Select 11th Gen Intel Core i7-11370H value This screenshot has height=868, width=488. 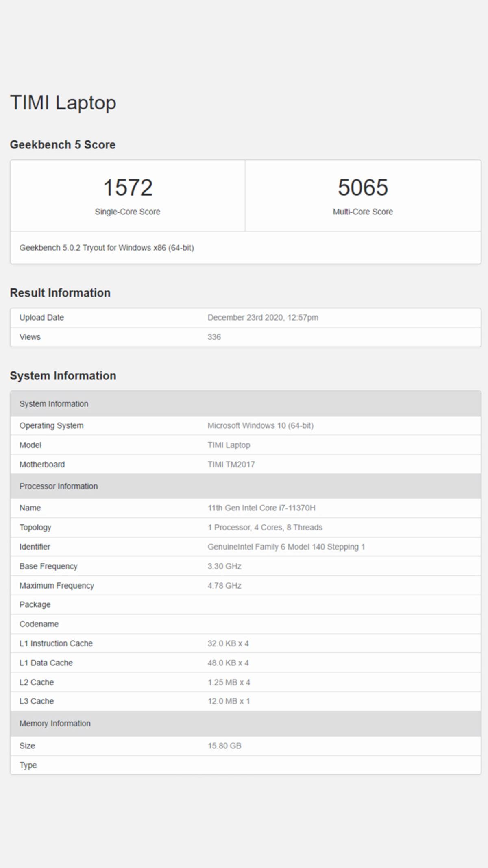tap(261, 508)
